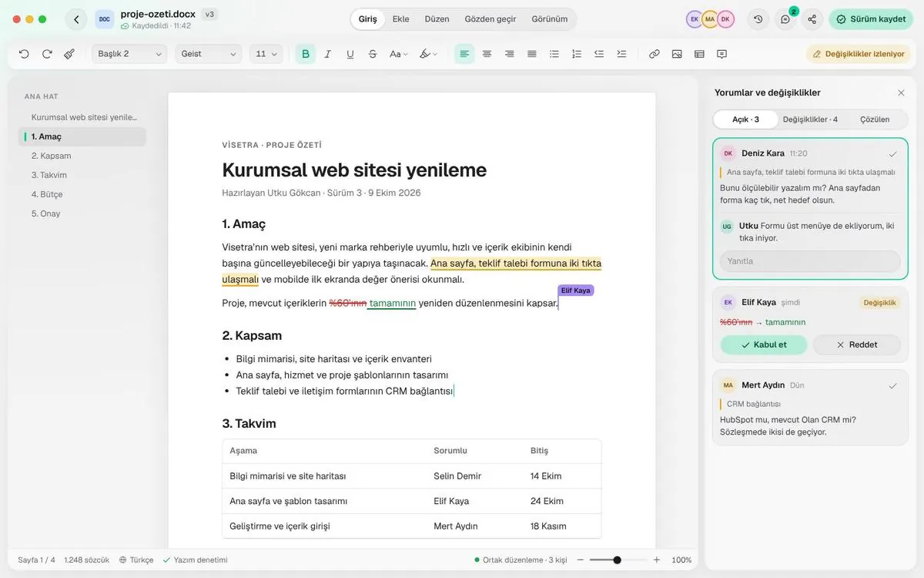Open the Türkçe language selector
Viewport: 924px width, 578px height.
pos(136,560)
